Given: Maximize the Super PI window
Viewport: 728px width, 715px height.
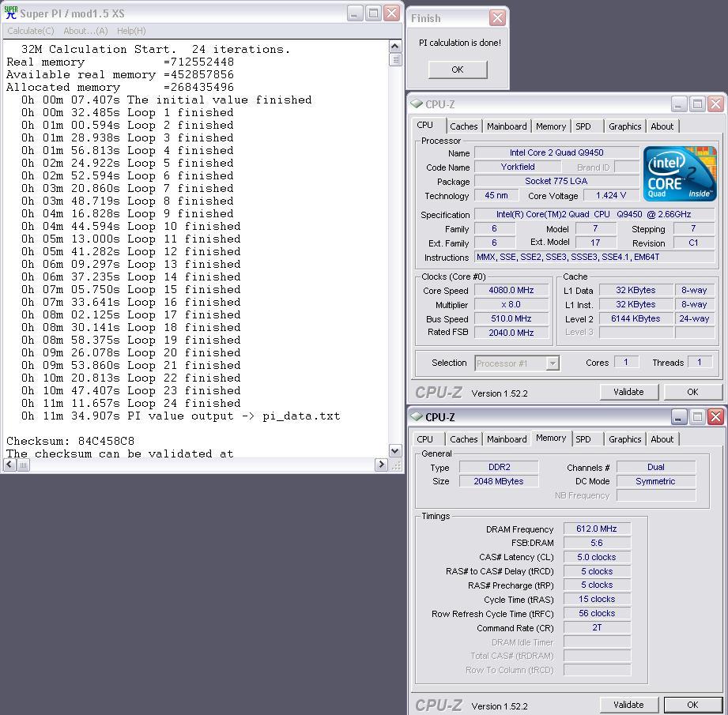Looking at the screenshot, I should pos(373,13).
